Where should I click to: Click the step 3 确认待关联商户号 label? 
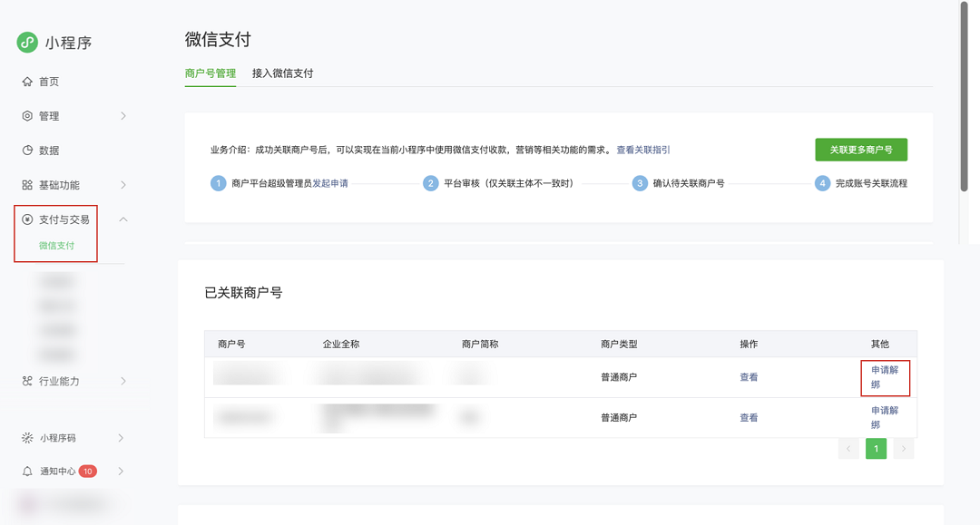coord(689,183)
